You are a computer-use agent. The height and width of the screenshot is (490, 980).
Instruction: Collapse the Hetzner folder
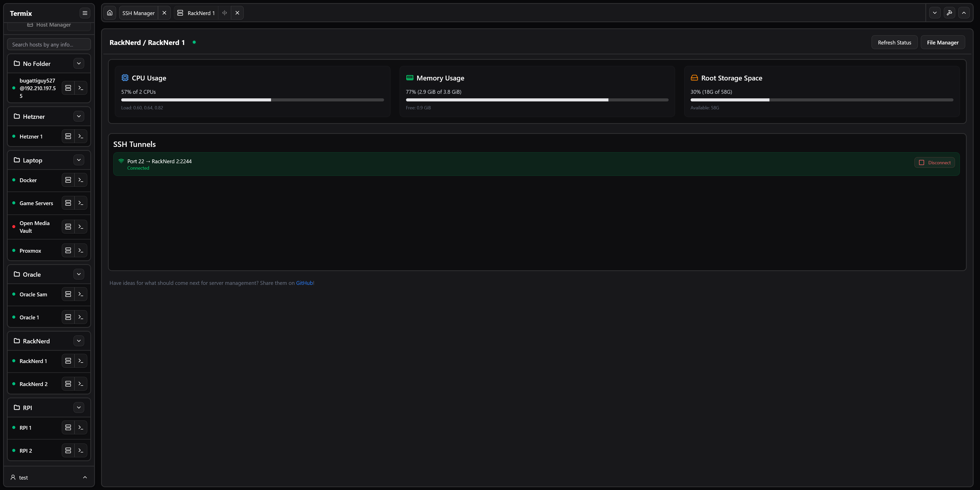coord(79,116)
